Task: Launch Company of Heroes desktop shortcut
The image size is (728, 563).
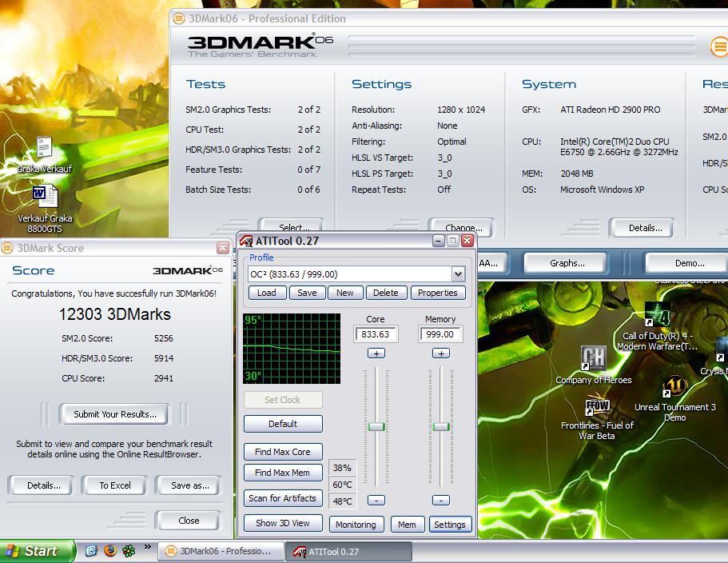Action: click(x=593, y=358)
